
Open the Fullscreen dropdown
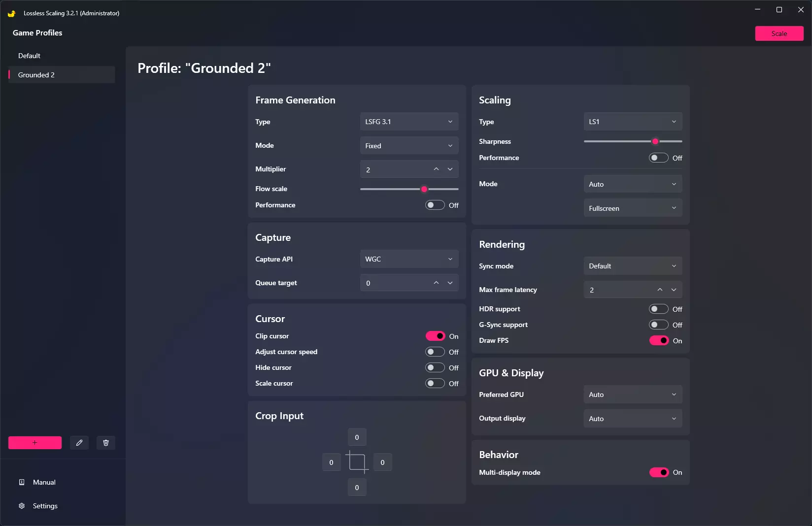pos(633,208)
